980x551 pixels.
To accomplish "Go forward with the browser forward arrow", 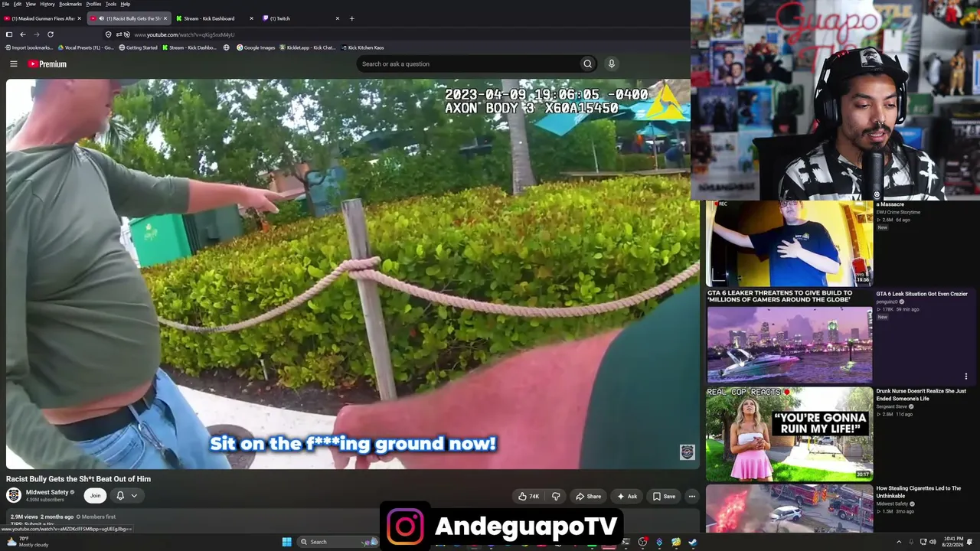I will click(x=37, y=34).
